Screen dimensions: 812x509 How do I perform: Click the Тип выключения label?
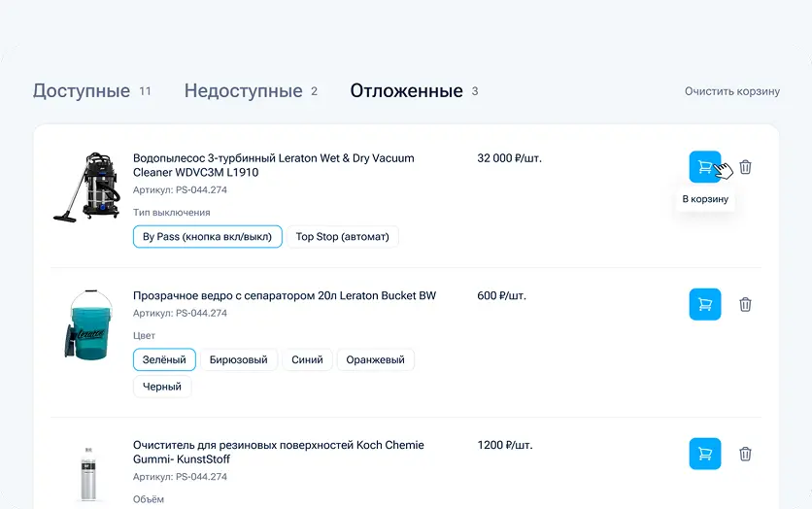pyautogui.click(x=171, y=213)
